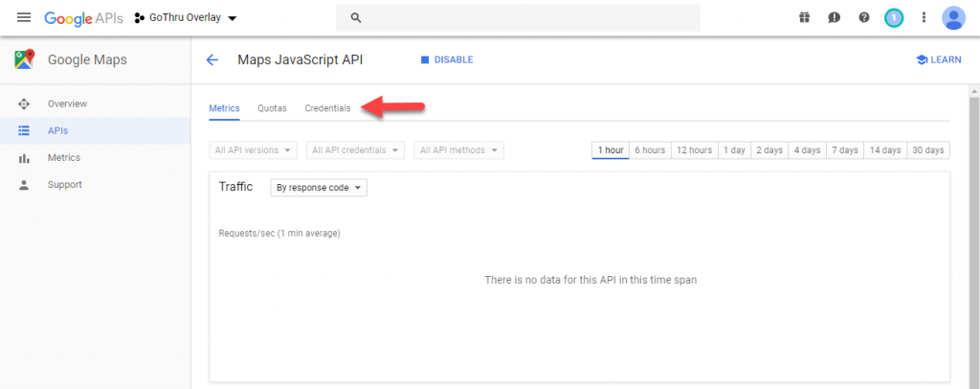Select the 6 hours time range
This screenshot has width=980, height=389.
coord(650,150)
